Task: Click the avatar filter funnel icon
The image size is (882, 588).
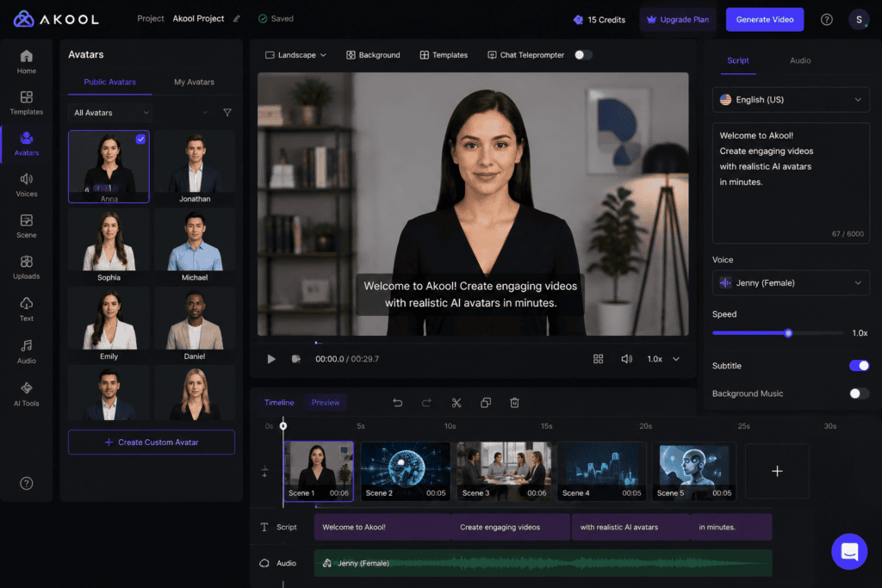Action: click(227, 113)
